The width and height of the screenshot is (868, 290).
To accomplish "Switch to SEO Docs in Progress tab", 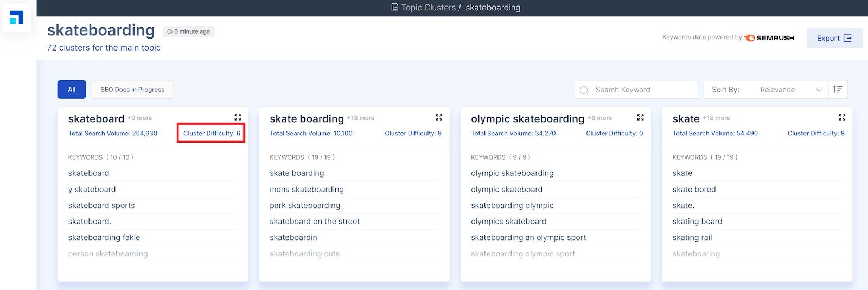I will [132, 90].
